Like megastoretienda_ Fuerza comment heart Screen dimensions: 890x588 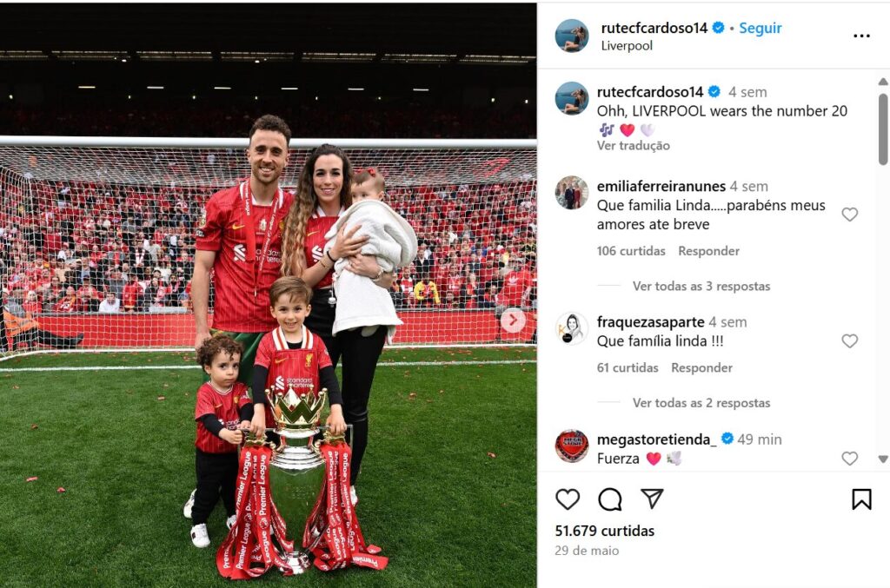tap(849, 458)
